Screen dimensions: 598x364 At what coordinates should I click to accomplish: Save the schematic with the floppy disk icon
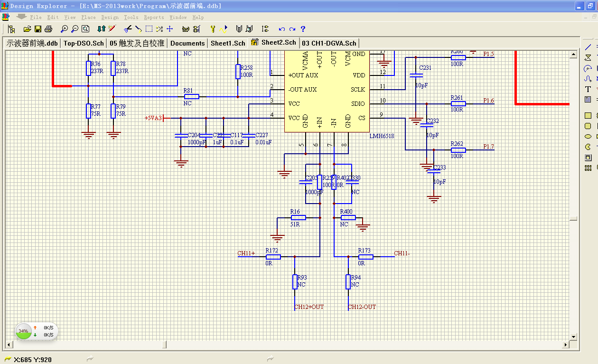37,29
